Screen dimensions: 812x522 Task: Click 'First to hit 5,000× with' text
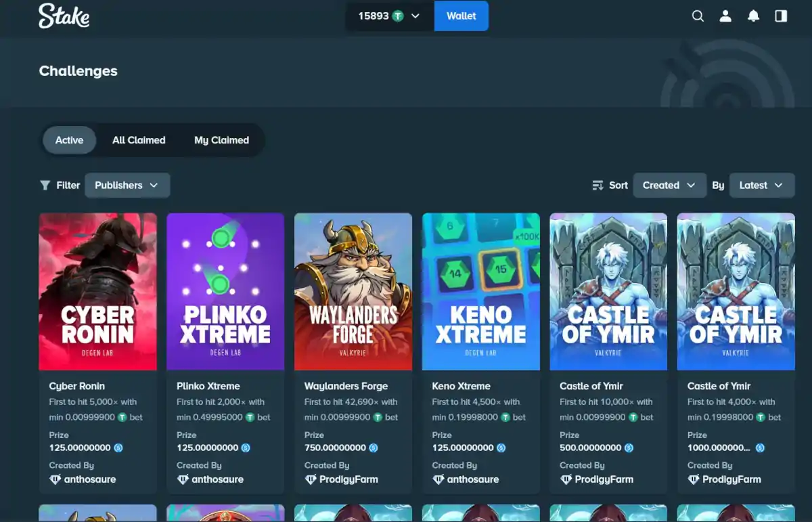point(93,402)
